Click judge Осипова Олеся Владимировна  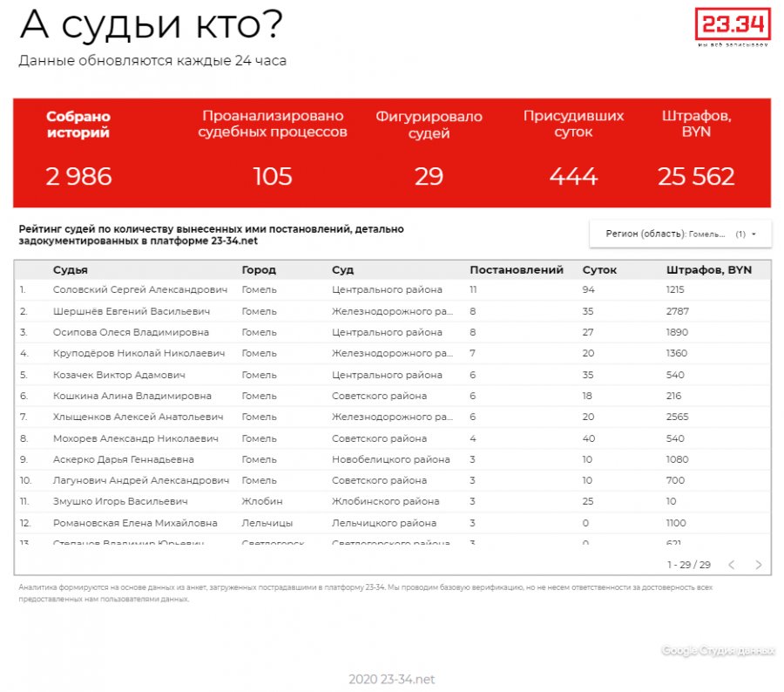pos(131,332)
